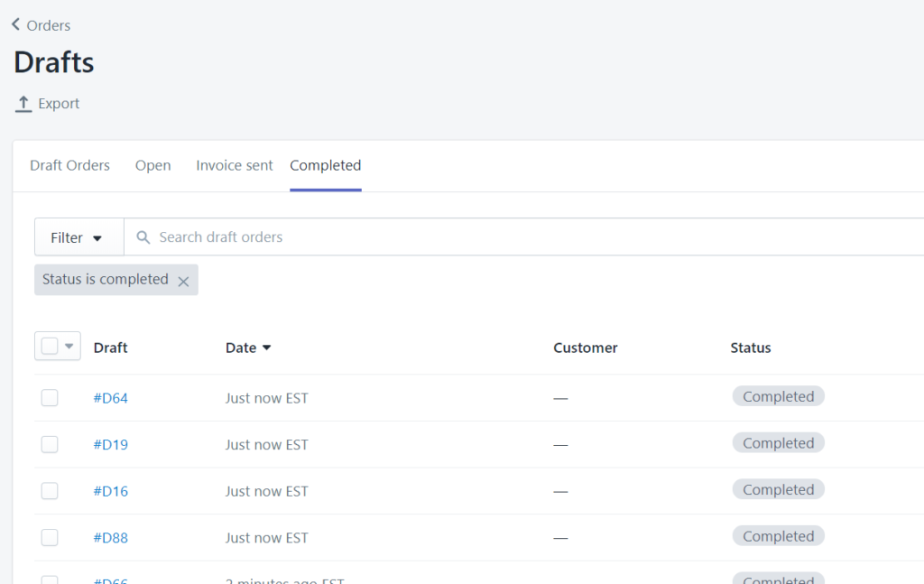Remove the 'Status is completed' filter tag
The height and width of the screenshot is (584, 924).
point(183,281)
